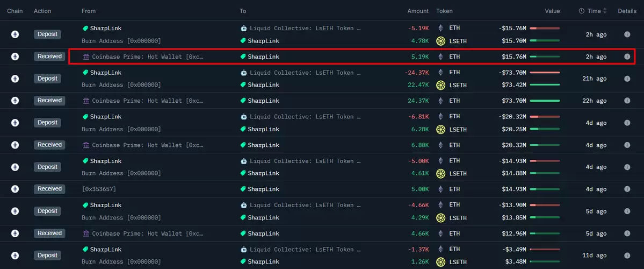Click details info icon for 11d ago deposit
This screenshot has width=644, height=269.
(x=627, y=256)
